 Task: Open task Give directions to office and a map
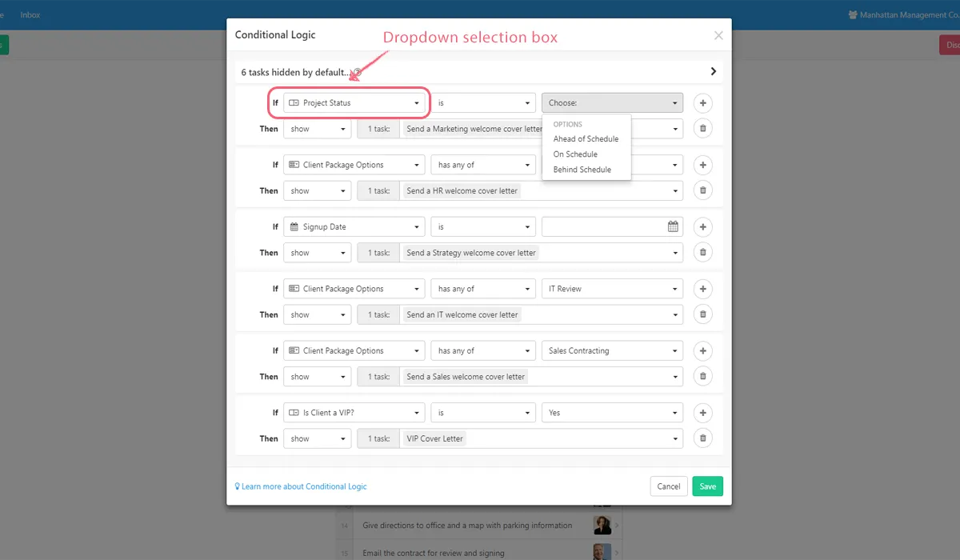pyautogui.click(x=467, y=526)
